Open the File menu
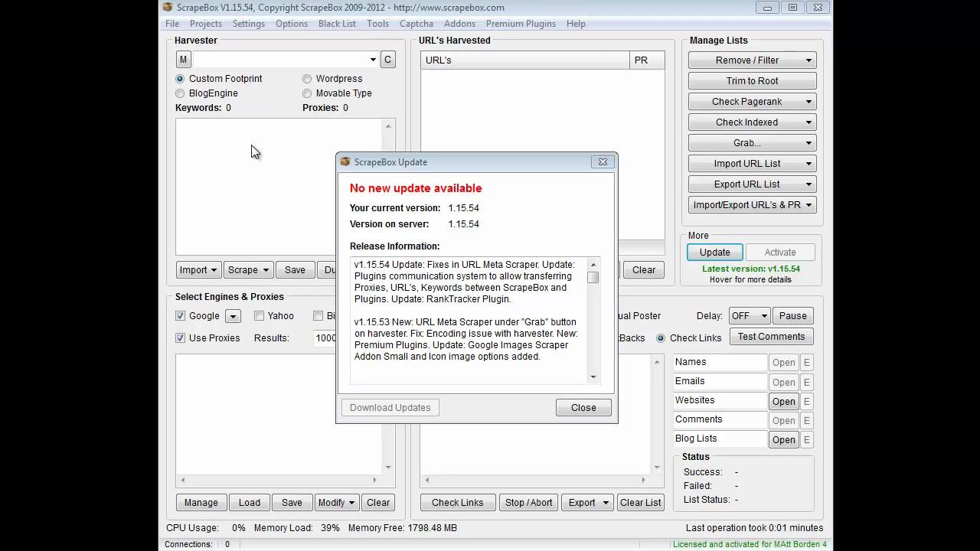Screen dimensions: 980x551 coord(172,24)
